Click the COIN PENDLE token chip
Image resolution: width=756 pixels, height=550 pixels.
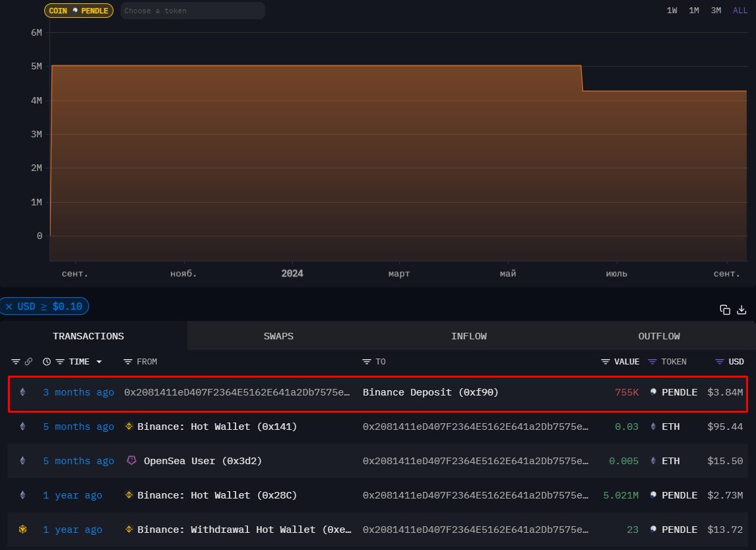pyautogui.click(x=79, y=11)
